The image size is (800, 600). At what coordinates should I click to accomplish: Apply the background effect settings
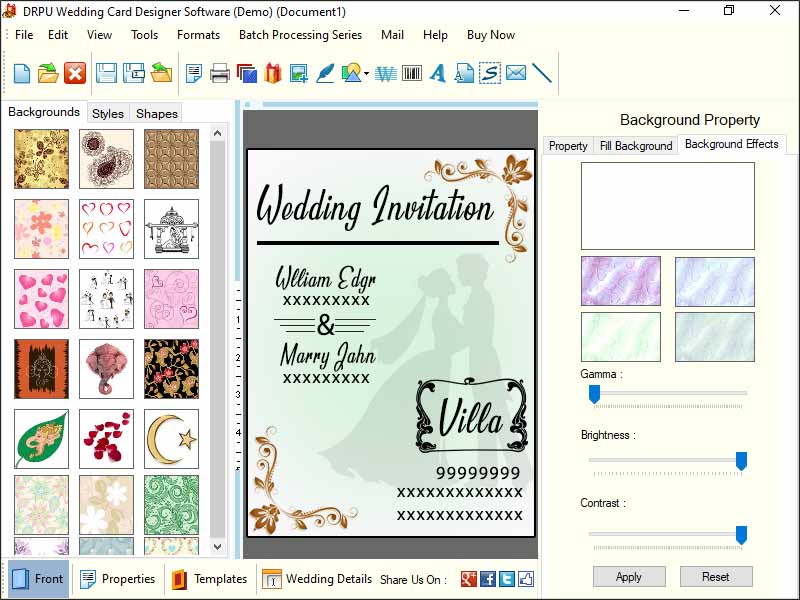click(628, 577)
